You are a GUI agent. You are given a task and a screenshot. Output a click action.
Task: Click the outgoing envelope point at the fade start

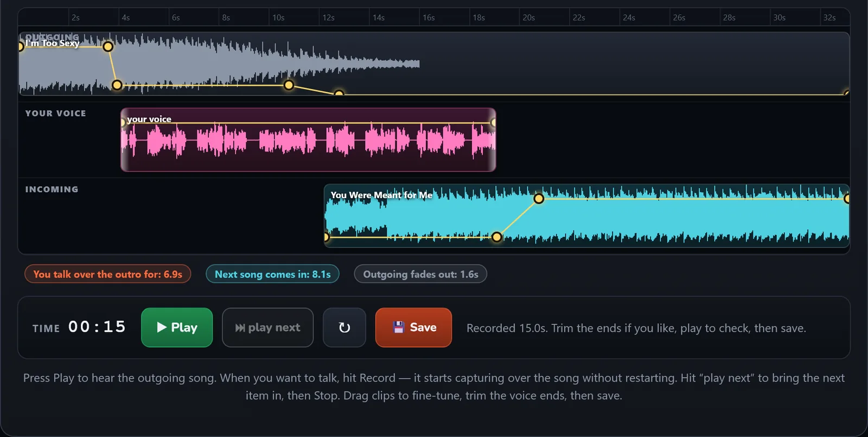point(108,47)
